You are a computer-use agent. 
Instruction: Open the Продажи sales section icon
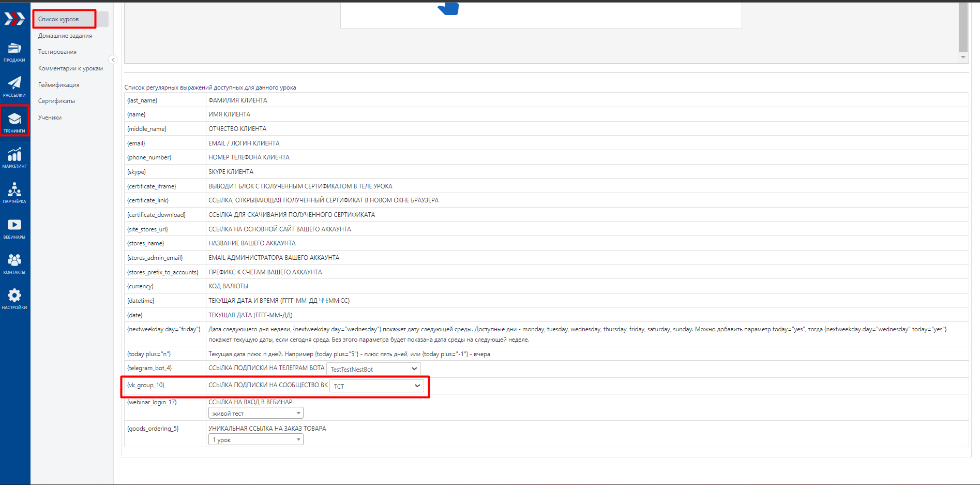[x=14, y=52]
